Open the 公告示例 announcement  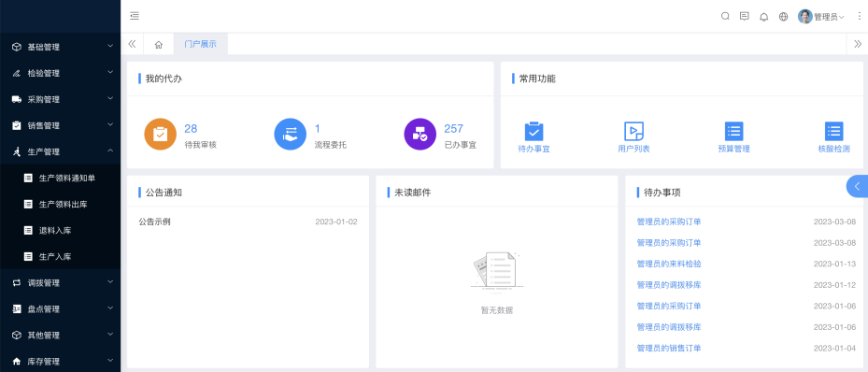click(154, 222)
